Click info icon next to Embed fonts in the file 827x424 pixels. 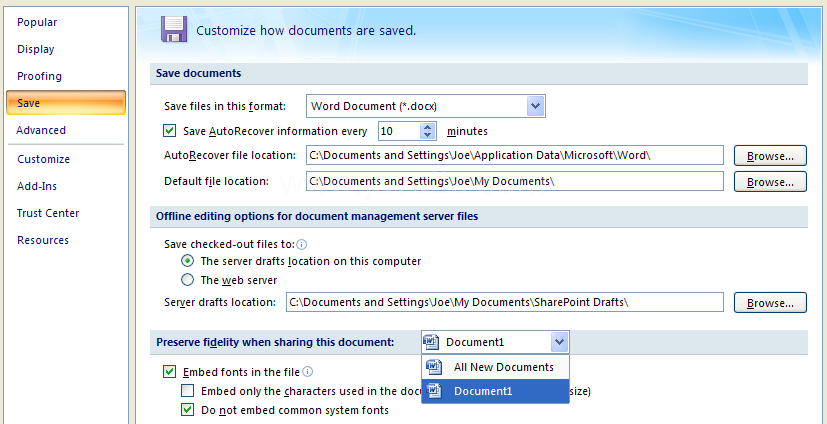(x=307, y=372)
